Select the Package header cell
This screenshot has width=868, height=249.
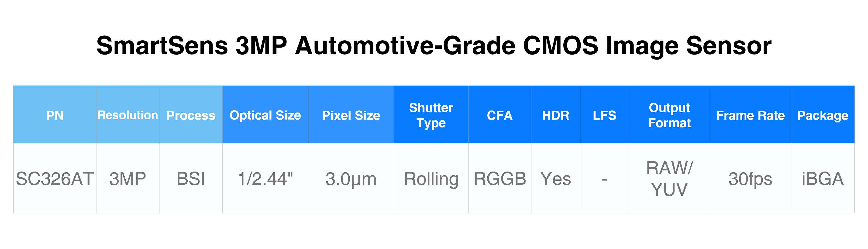pos(823,115)
